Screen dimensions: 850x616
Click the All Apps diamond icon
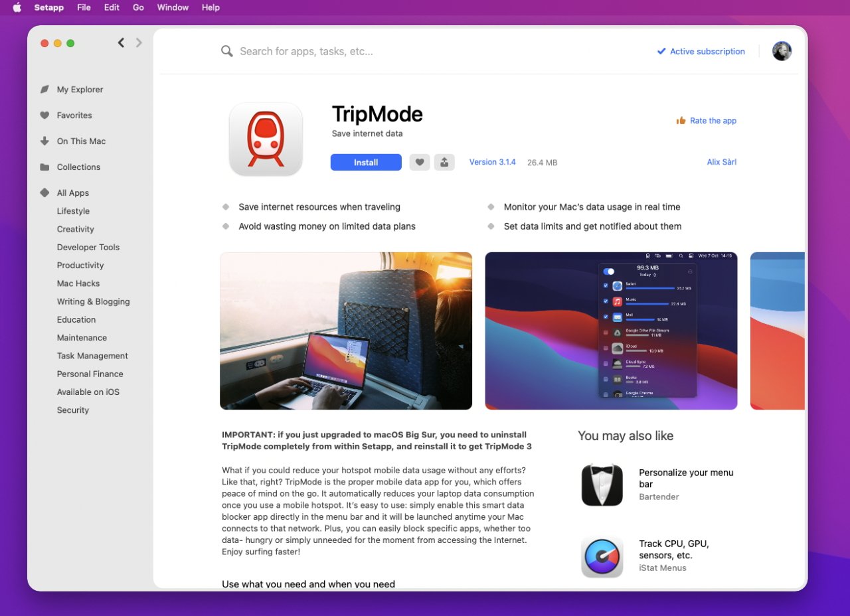[x=44, y=193]
